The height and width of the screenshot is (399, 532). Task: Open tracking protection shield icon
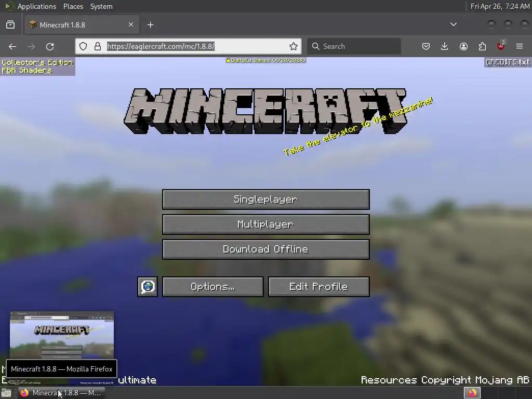tap(83, 46)
